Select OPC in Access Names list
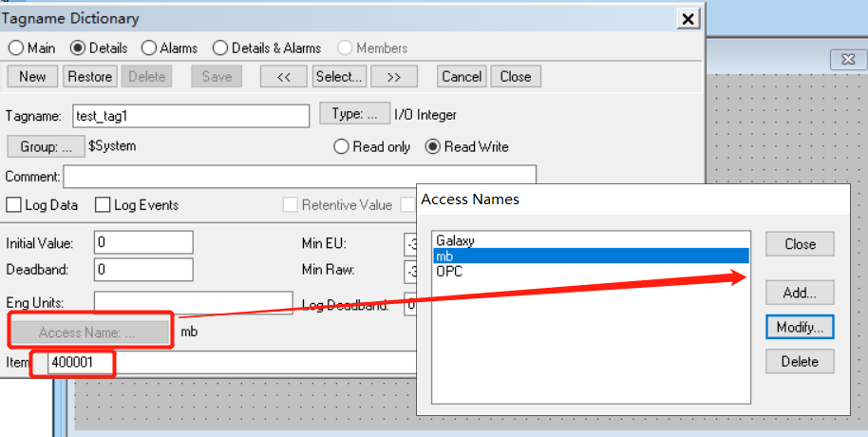Viewport: 868px width, 437px height. pyautogui.click(x=591, y=272)
